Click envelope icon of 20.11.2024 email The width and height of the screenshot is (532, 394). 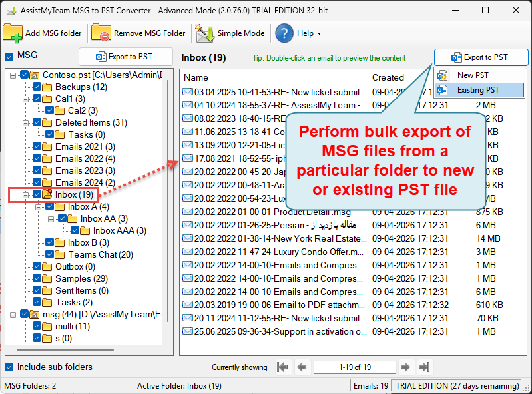[188, 317]
